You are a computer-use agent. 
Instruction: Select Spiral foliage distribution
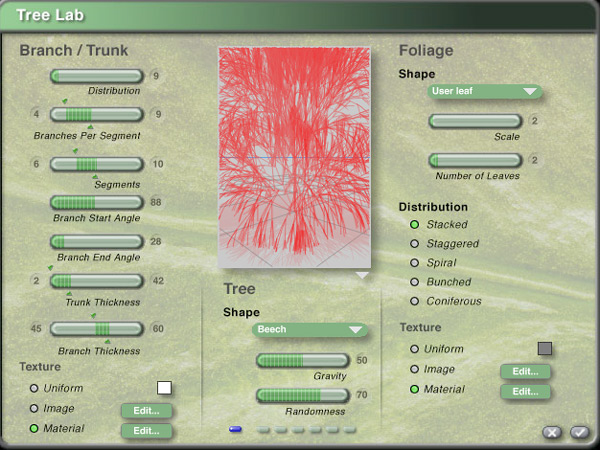point(414,263)
